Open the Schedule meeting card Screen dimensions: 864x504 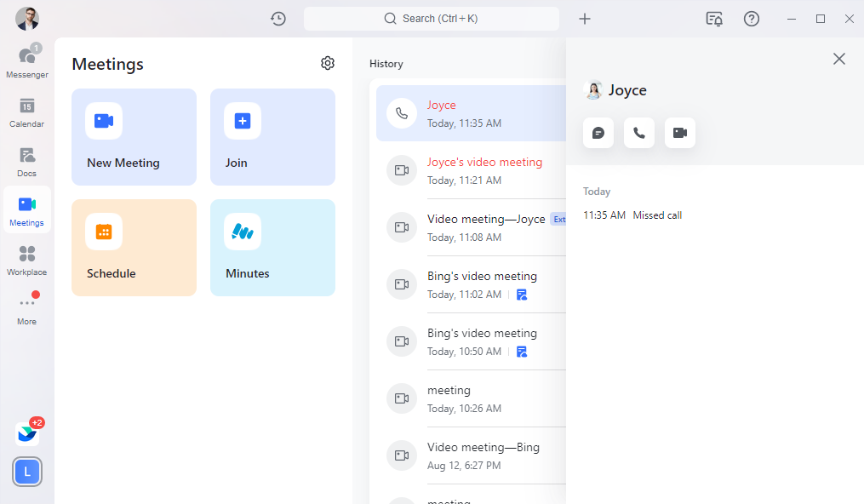coord(134,248)
